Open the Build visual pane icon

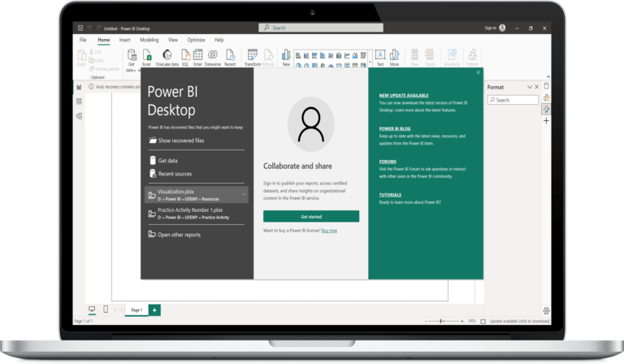point(546,97)
